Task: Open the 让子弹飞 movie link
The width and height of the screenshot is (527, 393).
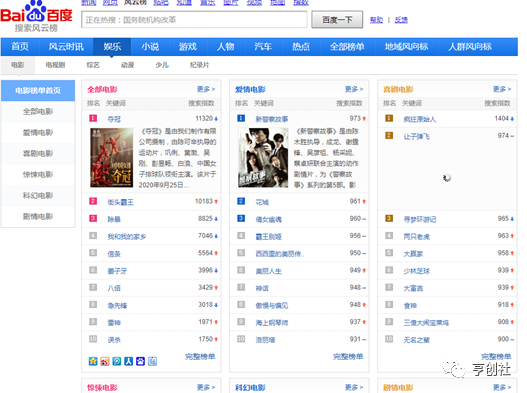Action: pos(416,136)
